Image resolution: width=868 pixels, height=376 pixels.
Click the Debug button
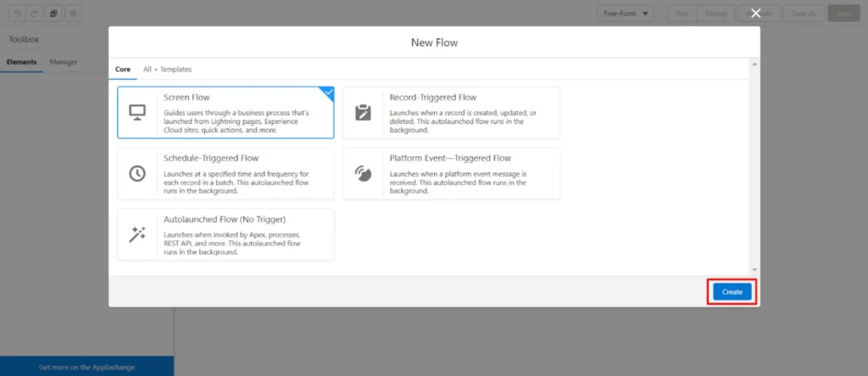(715, 14)
